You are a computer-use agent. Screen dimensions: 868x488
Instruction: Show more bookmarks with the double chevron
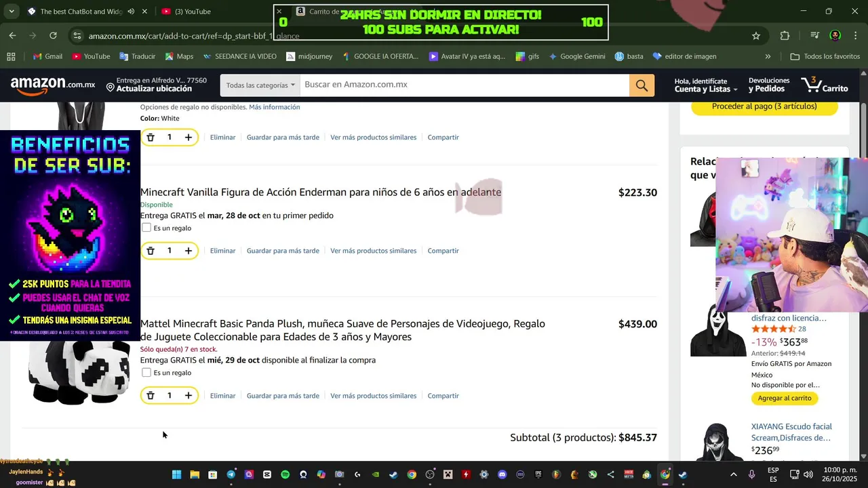[x=768, y=56]
